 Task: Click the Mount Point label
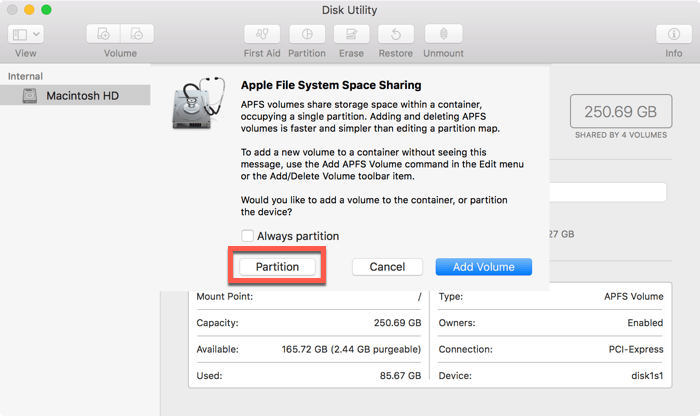(x=225, y=296)
